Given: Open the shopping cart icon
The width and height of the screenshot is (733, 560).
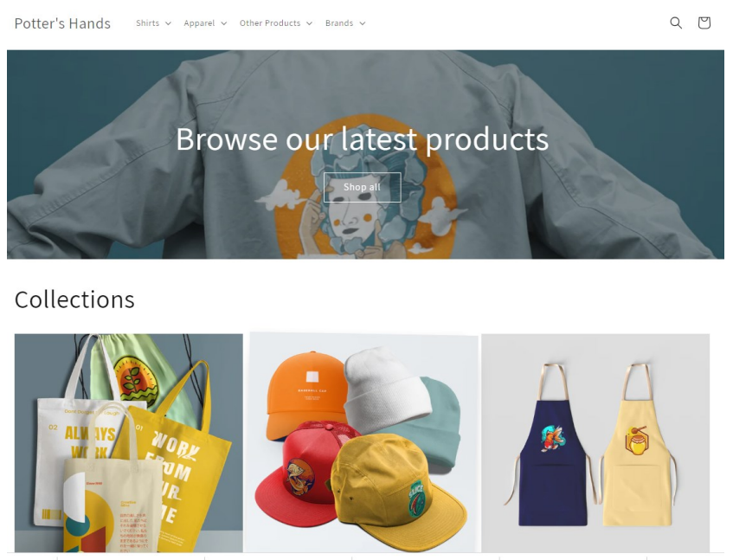Looking at the screenshot, I should [704, 23].
